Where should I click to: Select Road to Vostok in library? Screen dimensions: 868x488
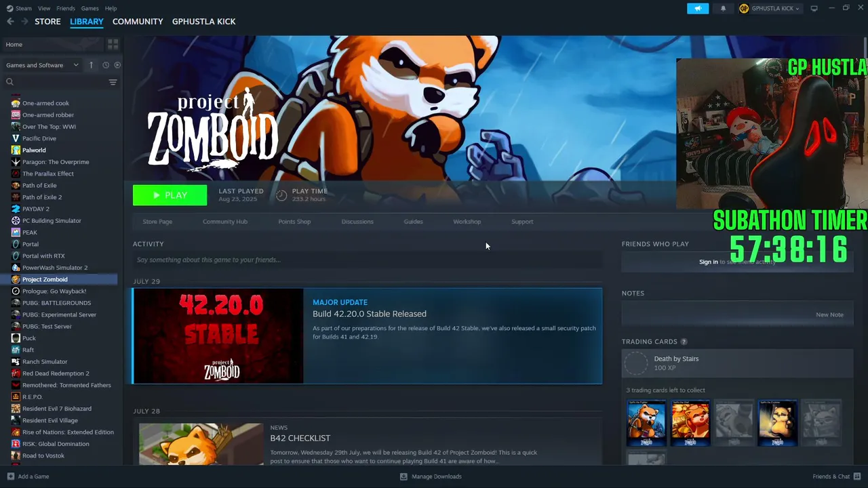click(43, 455)
